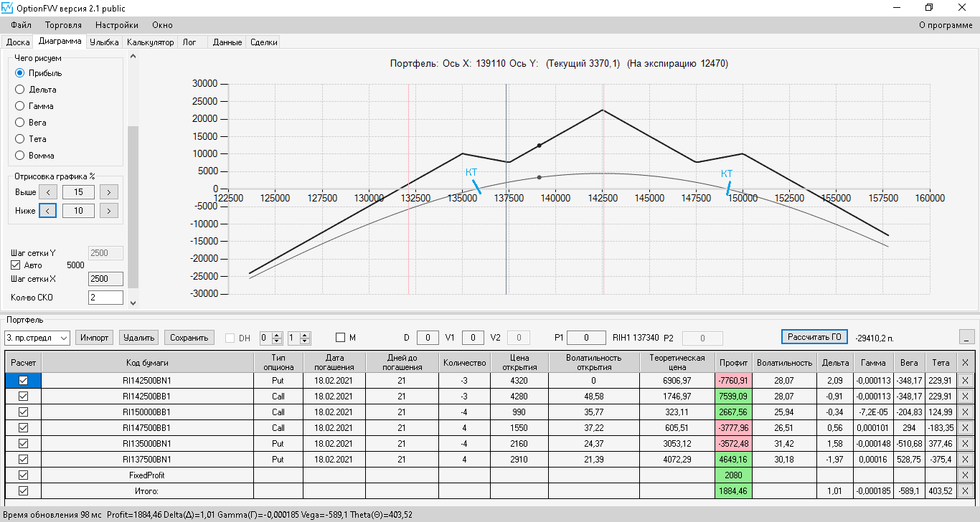980x522 pixels.
Task: Open the Торговля menu
Action: (63, 25)
